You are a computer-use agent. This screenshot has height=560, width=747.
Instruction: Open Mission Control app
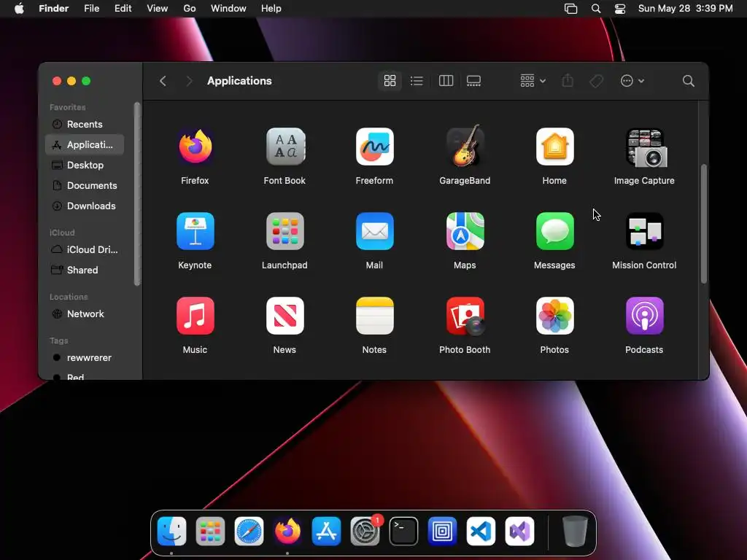click(645, 231)
